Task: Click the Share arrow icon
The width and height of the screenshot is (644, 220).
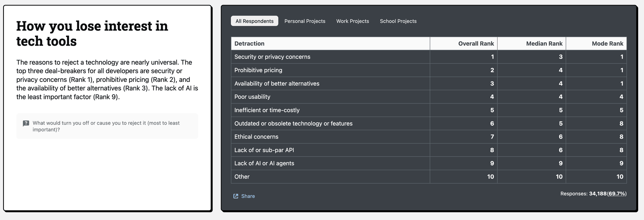Action: pos(236,196)
